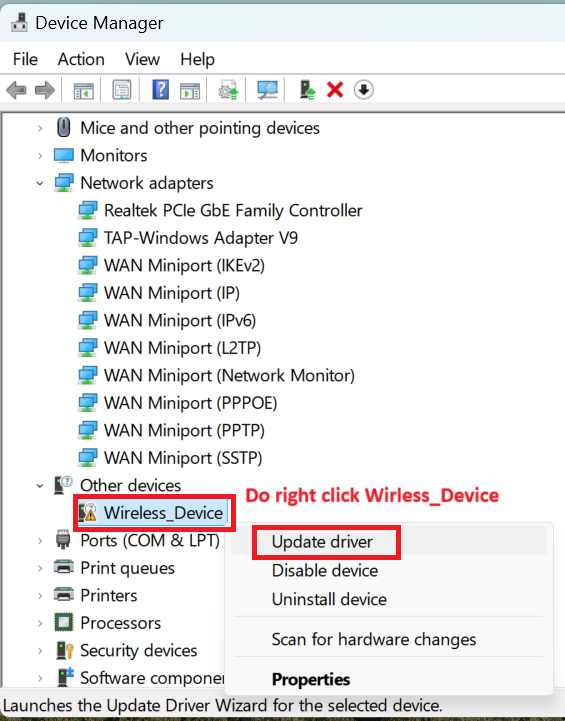Expand the Monitors category
Viewport: 565px width, 721px height.
click(x=40, y=156)
